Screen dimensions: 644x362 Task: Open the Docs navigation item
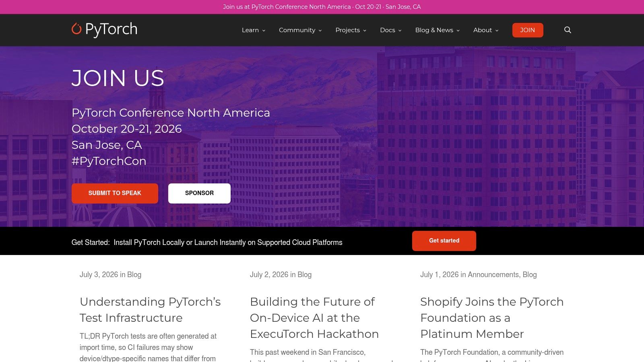[x=388, y=30]
